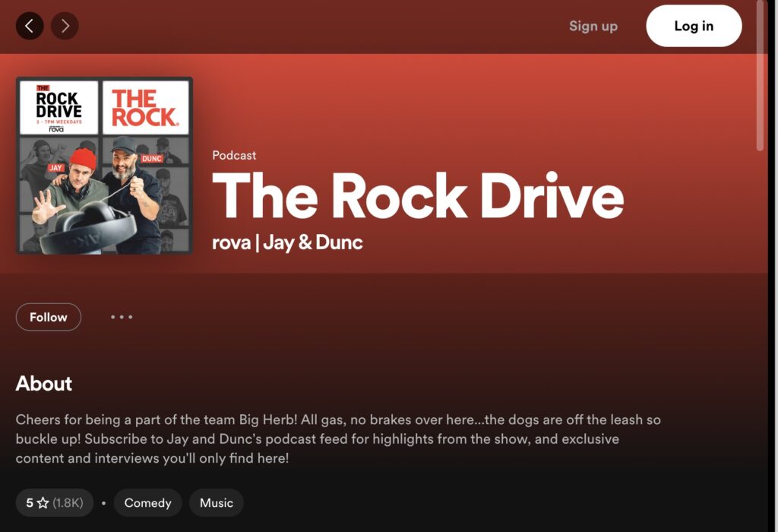Open the podcast cover art image
The height and width of the screenshot is (532, 778).
[104, 166]
